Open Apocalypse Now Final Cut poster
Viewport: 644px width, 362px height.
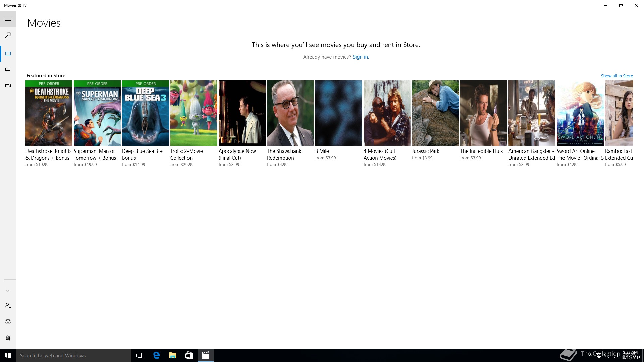coord(242,113)
